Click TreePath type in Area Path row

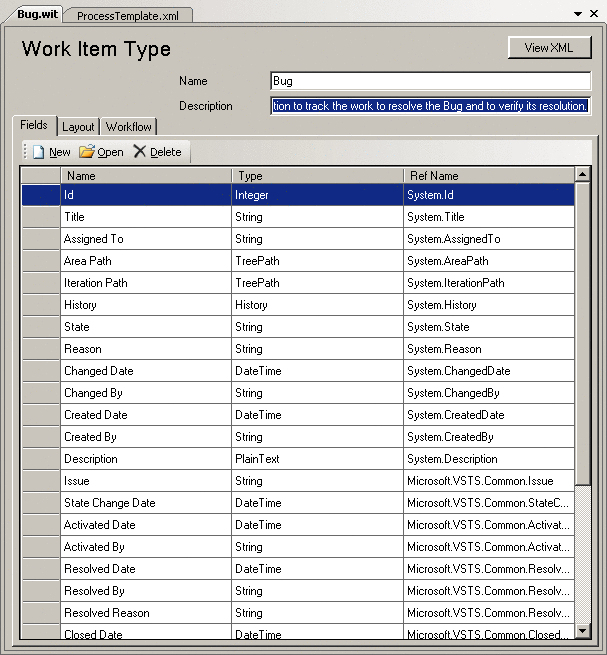pyautogui.click(x=317, y=261)
